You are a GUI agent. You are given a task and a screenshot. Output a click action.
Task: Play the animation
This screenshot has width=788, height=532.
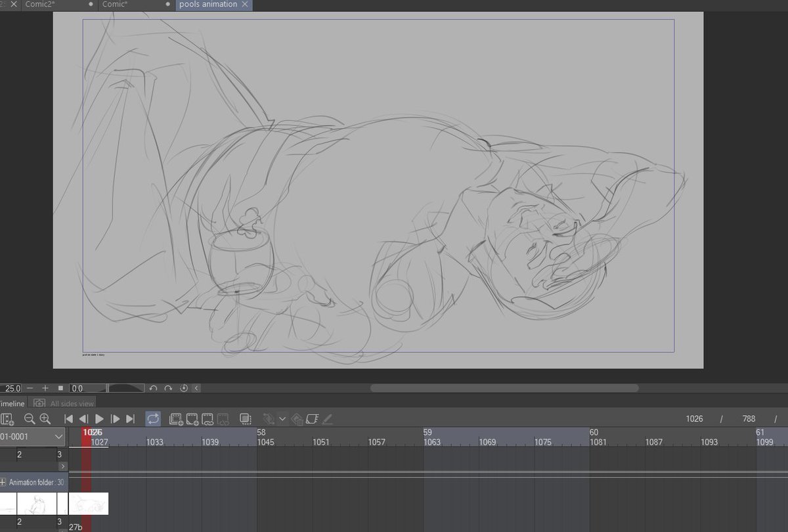(100, 418)
